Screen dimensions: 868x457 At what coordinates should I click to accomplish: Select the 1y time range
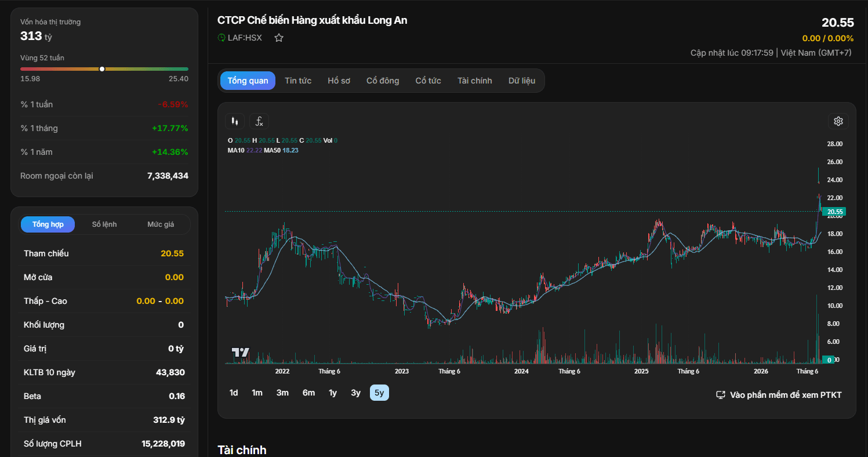(333, 393)
